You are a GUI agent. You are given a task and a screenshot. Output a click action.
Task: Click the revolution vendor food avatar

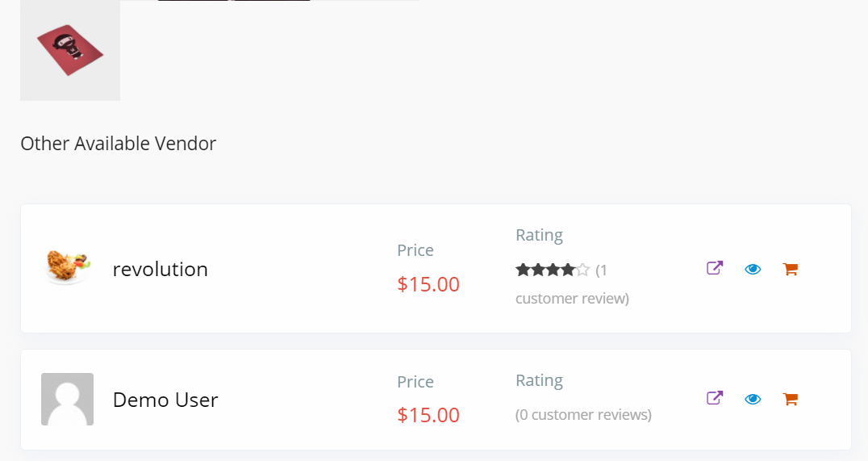coord(68,267)
